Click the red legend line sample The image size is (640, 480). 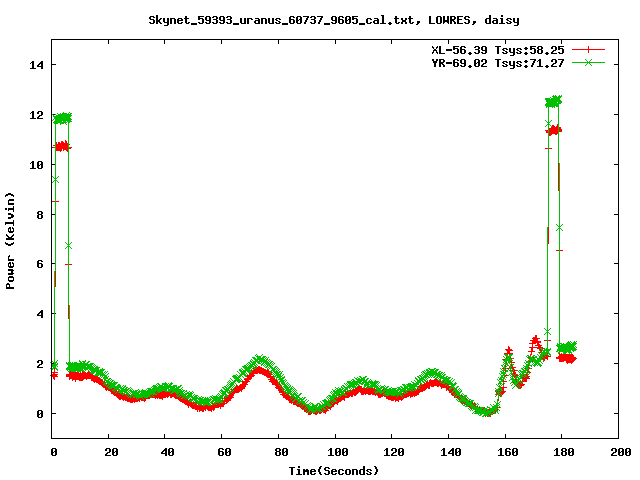point(588,50)
